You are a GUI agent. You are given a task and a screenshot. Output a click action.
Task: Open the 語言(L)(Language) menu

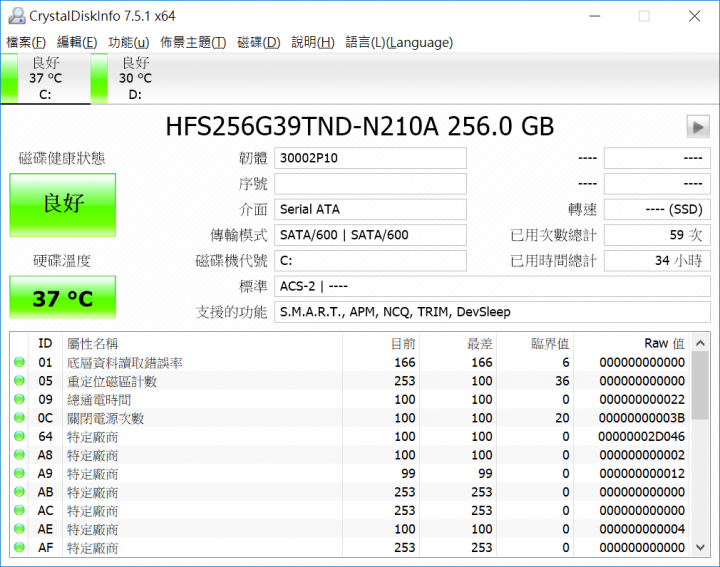point(399,43)
